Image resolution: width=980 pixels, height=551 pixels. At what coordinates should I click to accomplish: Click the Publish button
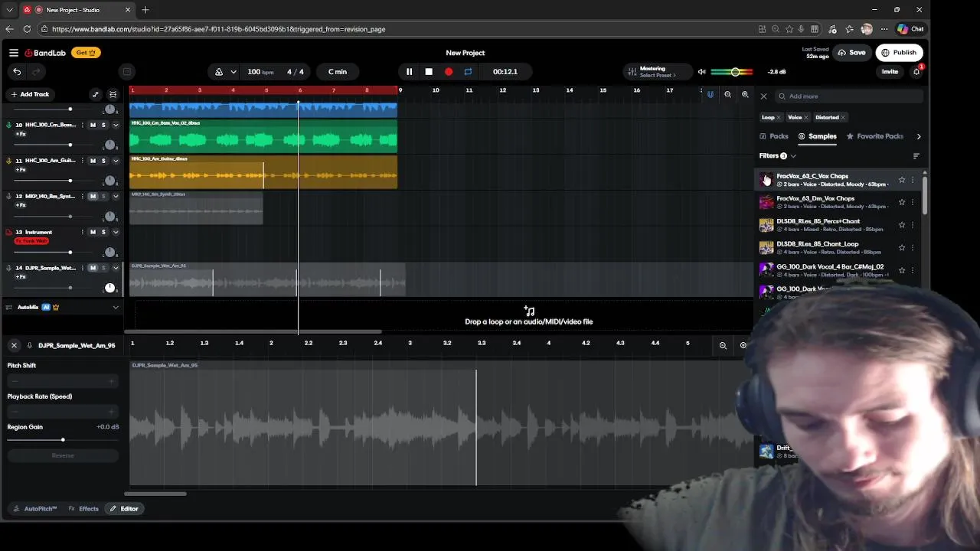[899, 53]
